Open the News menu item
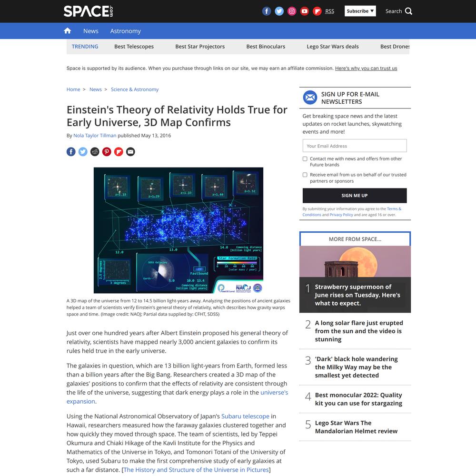This screenshot has height=476, width=476. (91, 31)
